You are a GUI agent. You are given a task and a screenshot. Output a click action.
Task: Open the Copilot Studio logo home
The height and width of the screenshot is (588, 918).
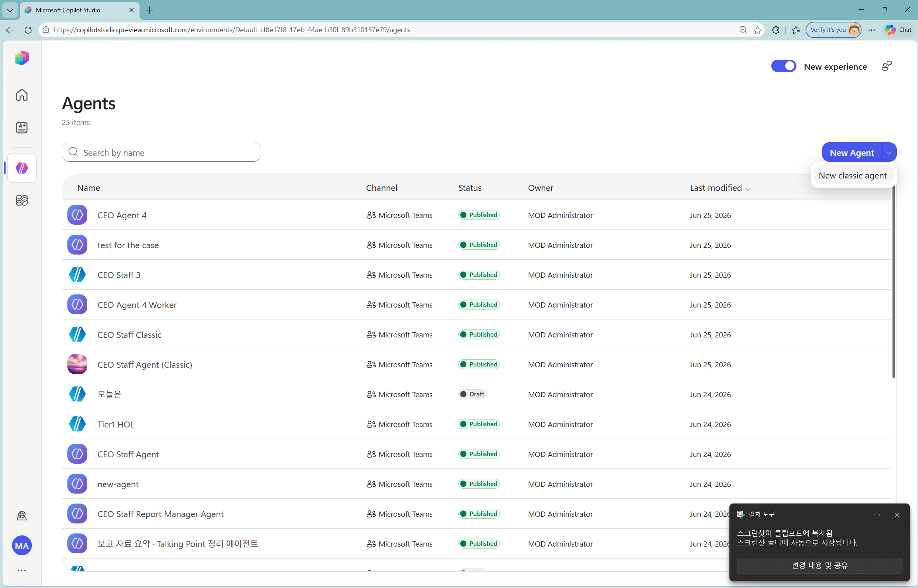pyautogui.click(x=22, y=58)
